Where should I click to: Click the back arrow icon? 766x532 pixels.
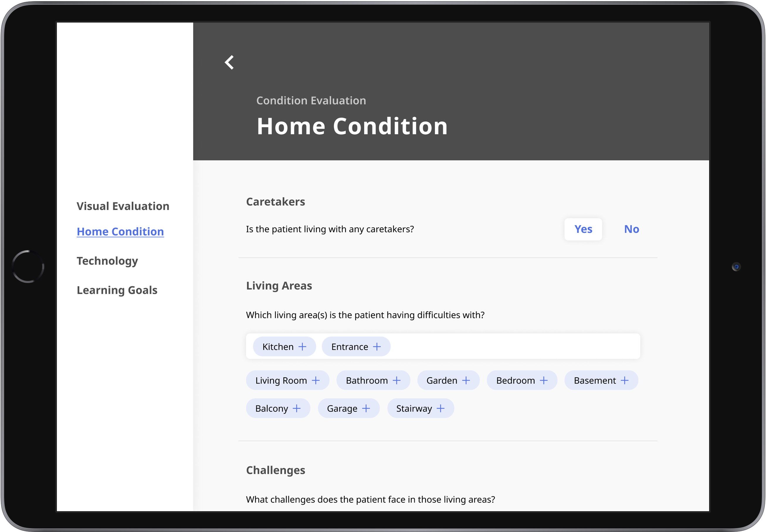coord(229,62)
